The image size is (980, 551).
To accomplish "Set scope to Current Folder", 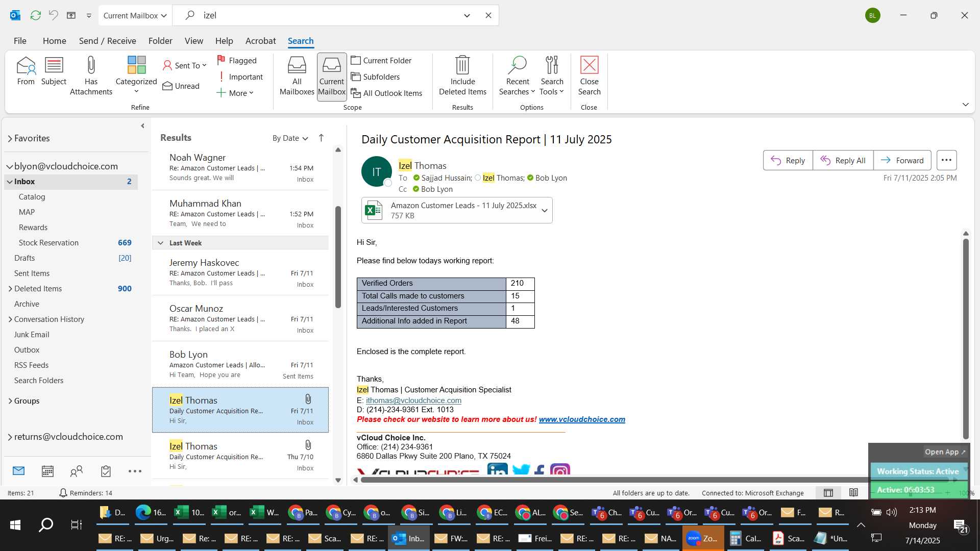I will pyautogui.click(x=381, y=60).
